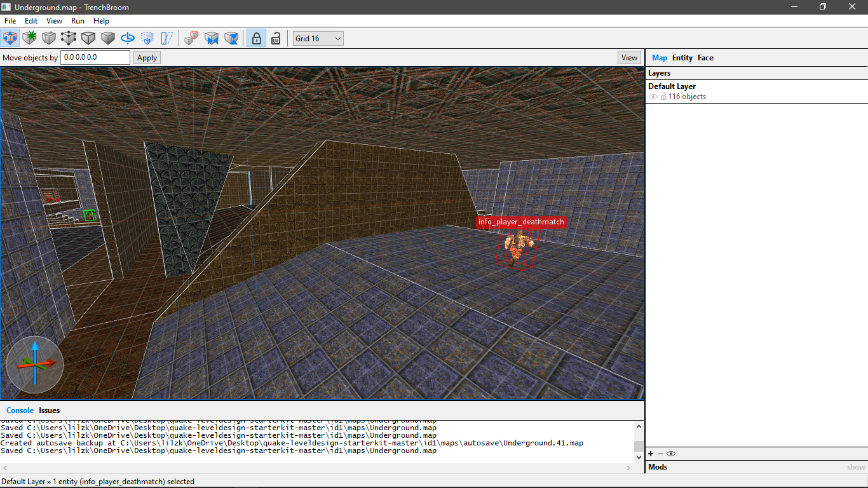Switch to the Face tab
This screenshot has width=868, height=488.
click(705, 57)
